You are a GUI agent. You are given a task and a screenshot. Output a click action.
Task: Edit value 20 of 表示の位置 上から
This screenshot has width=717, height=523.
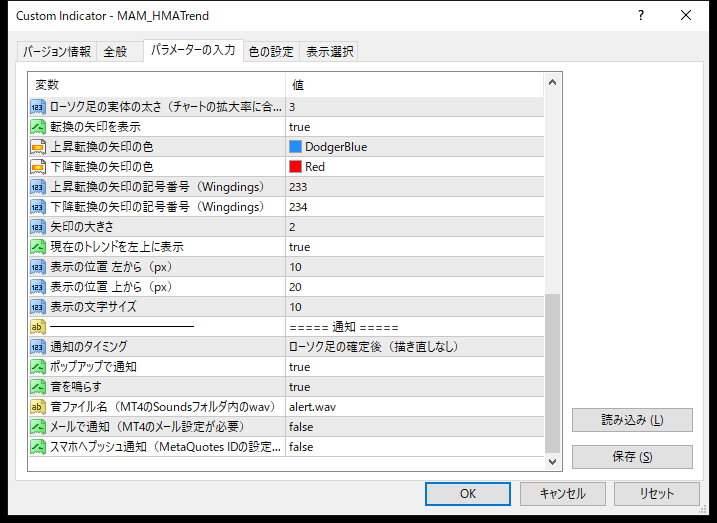414,287
